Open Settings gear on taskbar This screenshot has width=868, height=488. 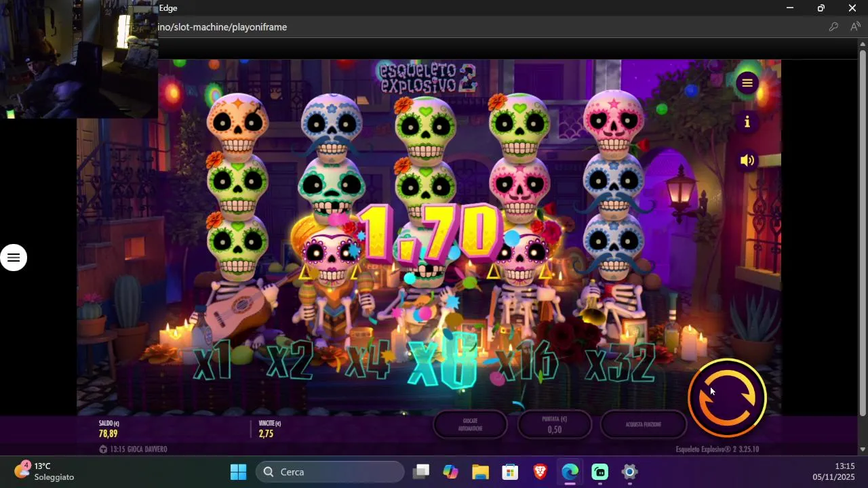pyautogui.click(x=630, y=472)
